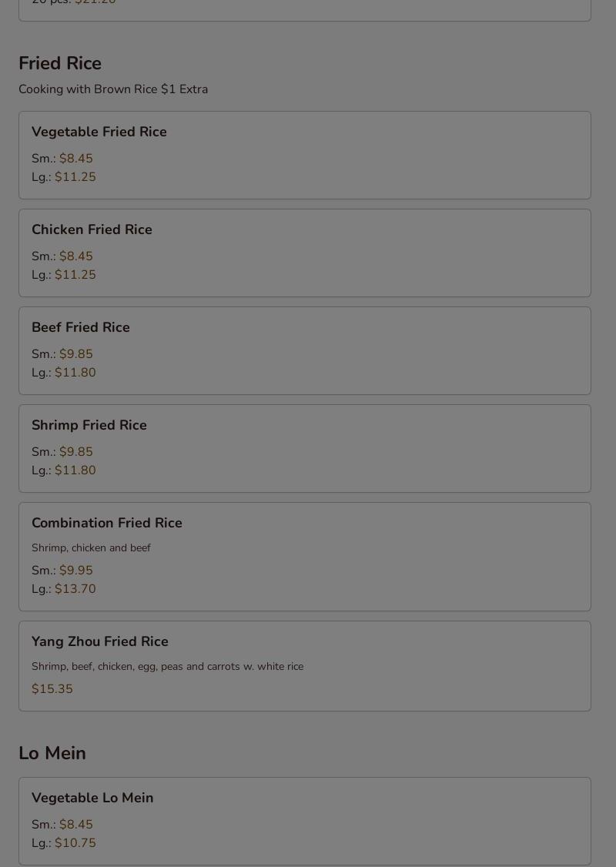616x867 pixels.
Task: Select the Chicken Fried Rice card
Action: coord(305,253)
